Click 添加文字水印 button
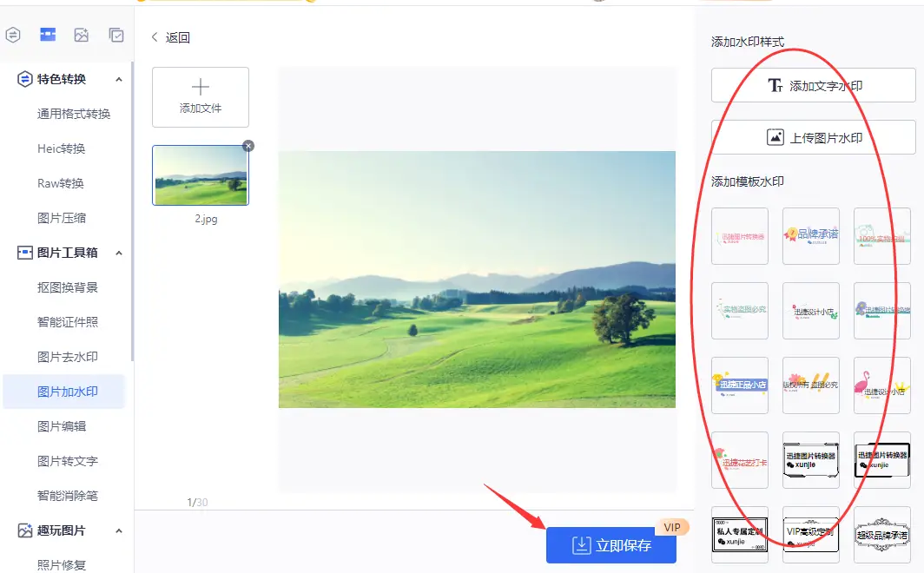 click(x=813, y=86)
